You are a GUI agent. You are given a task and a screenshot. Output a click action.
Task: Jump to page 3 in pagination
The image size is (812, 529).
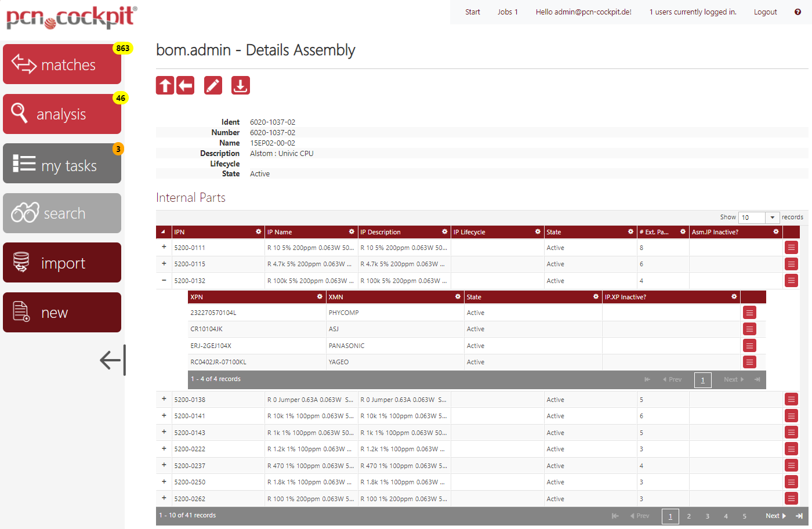pyautogui.click(x=707, y=516)
